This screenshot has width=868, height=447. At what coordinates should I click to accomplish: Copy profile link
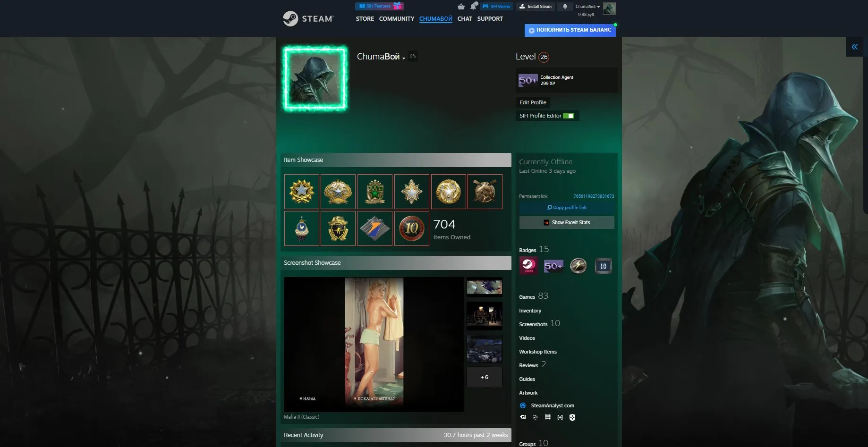click(x=567, y=208)
